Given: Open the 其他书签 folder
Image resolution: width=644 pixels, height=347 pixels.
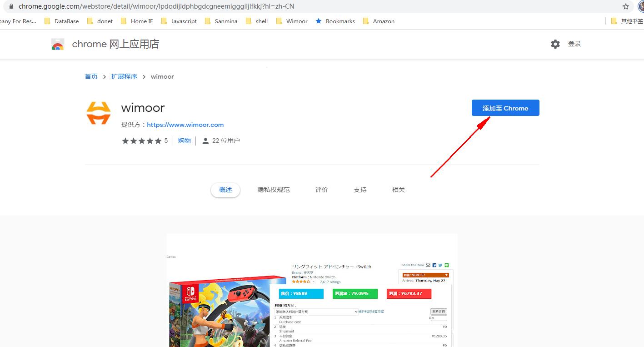Looking at the screenshot, I should click(x=627, y=21).
